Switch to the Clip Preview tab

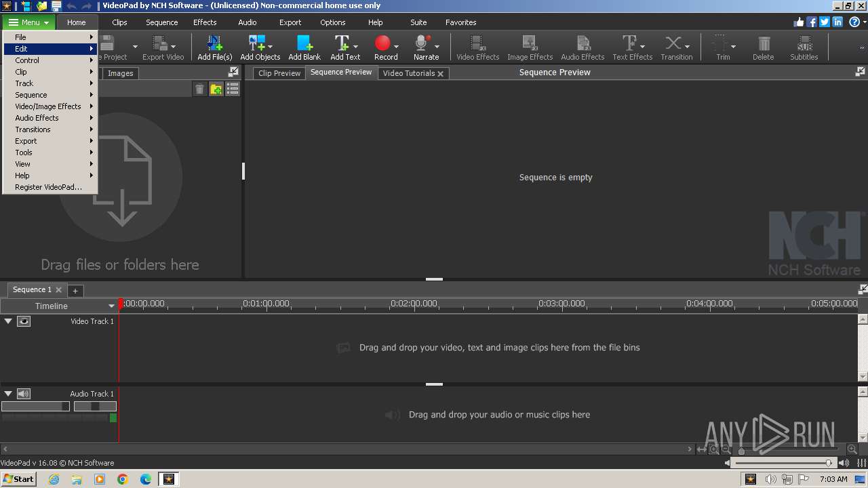(x=279, y=73)
